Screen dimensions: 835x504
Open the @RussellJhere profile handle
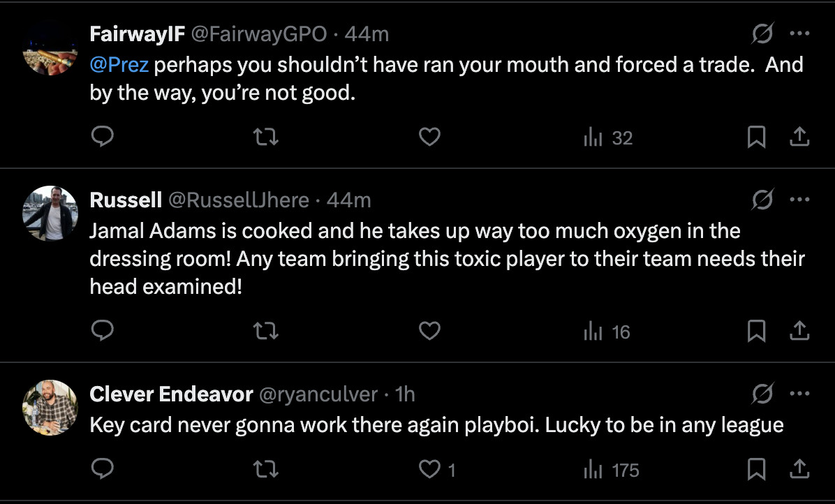pyautogui.click(x=239, y=200)
